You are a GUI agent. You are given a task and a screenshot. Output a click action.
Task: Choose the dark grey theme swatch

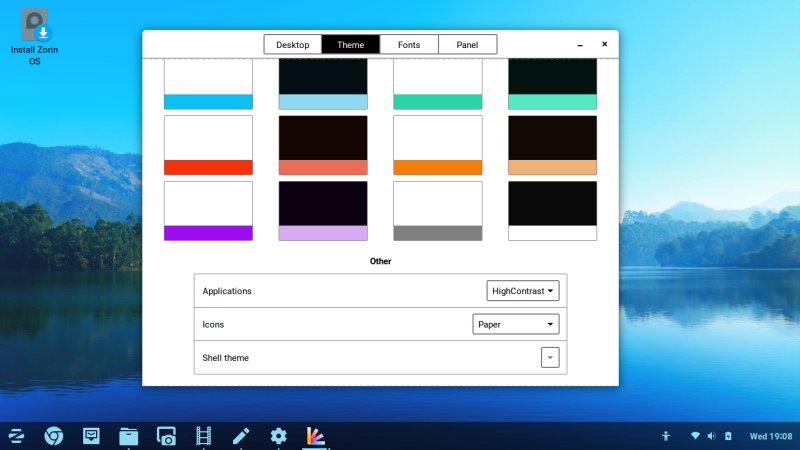tap(553, 211)
